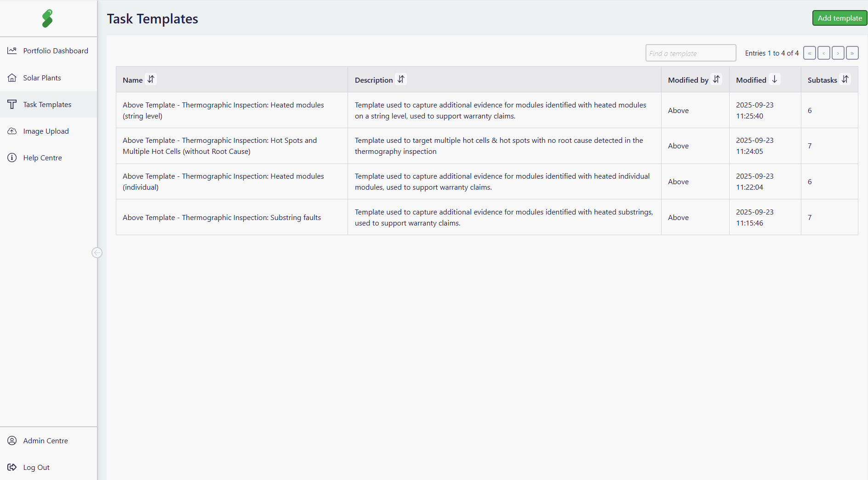The width and height of the screenshot is (868, 480).
Task: Jump to first page of entries
Action: pos(809,53)
